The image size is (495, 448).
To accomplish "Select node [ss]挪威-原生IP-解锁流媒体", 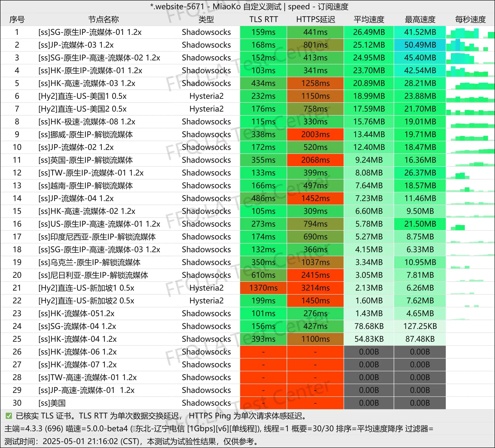I will pyautogui.click(x=85, y=134).
